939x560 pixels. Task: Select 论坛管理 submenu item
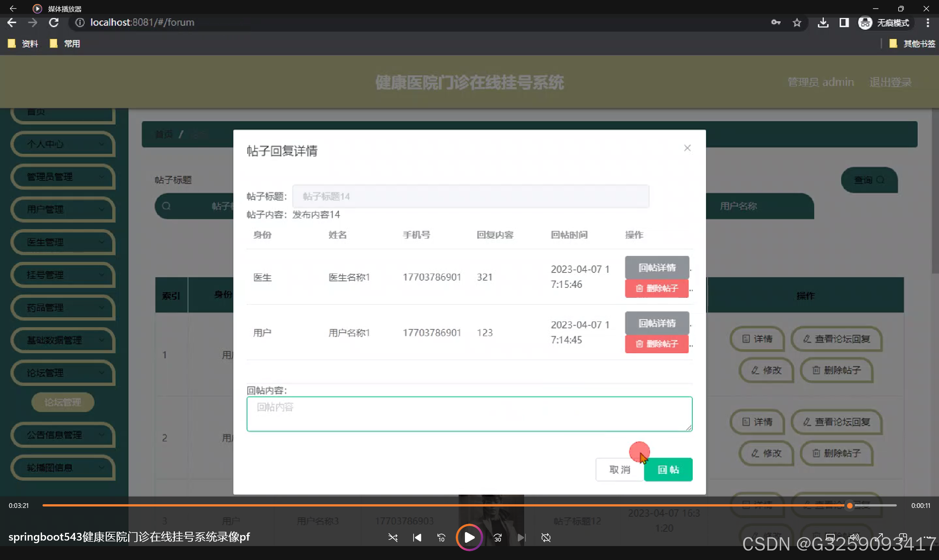(x=63, y=402)
